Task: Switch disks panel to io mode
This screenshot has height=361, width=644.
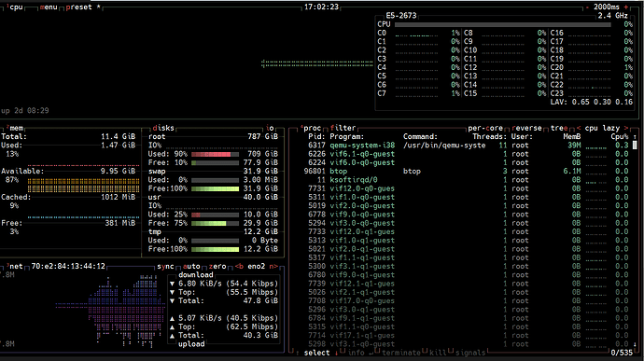Action: tap(270, 128)
